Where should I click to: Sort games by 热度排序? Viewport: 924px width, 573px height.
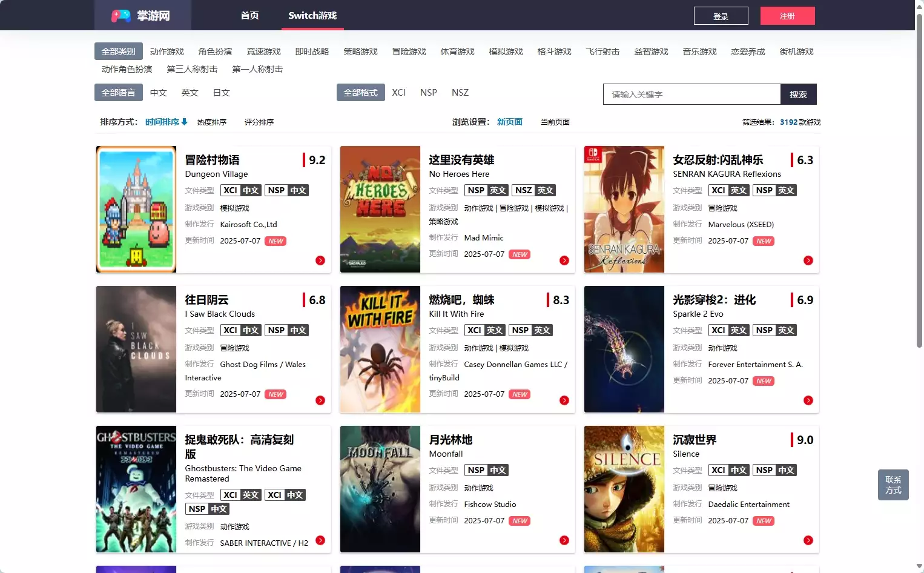pyautogui.click(x=212, y=122)
